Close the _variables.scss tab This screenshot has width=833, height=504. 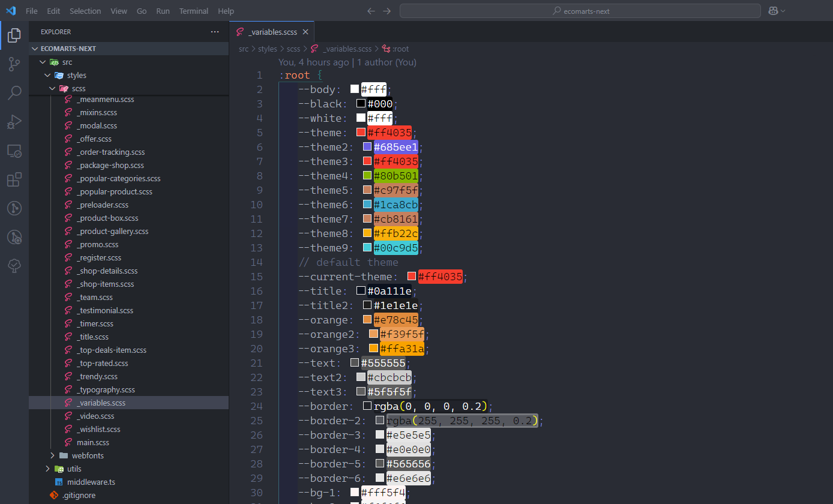[x=305, y=32]
